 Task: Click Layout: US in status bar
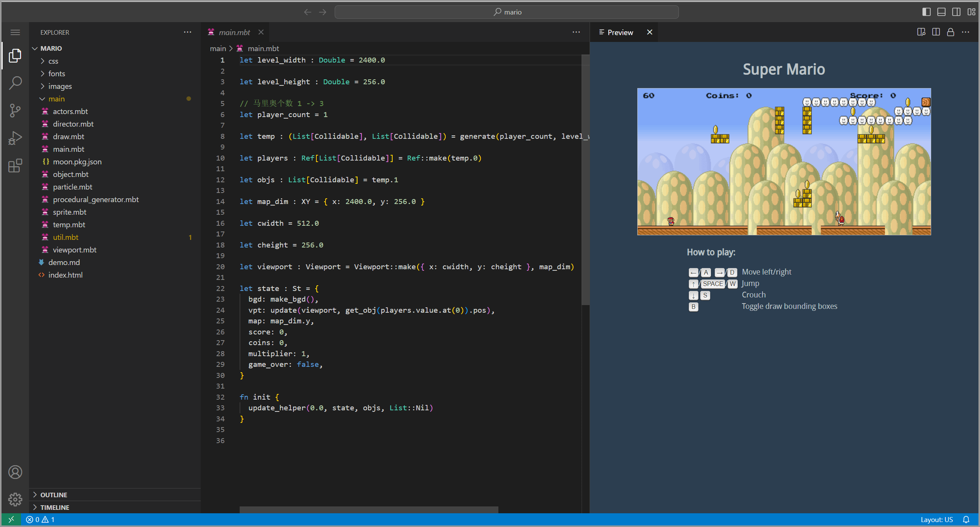(x=936, y=519)
